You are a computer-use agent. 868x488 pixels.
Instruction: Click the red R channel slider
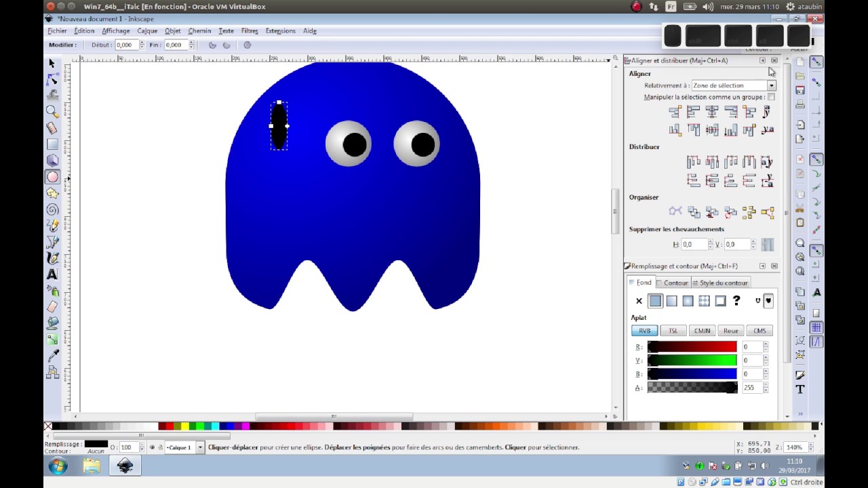pos(692,347)
